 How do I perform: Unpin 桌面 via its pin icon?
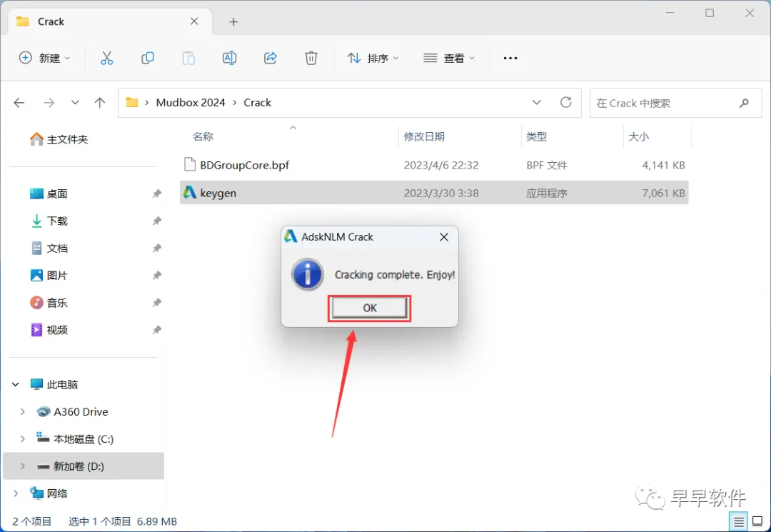pyautogui.click(x=157, y=194)
